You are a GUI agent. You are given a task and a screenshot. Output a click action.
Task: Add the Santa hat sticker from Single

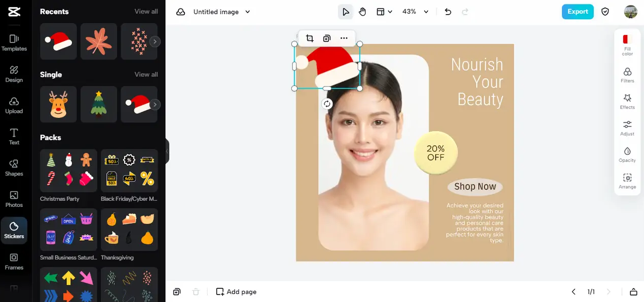[x=137, y=104]
